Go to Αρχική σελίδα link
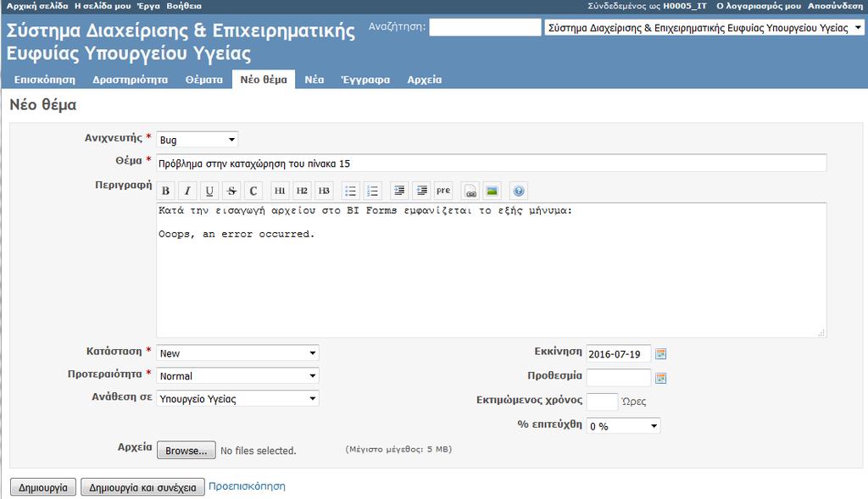 click(x=37, y=6)
